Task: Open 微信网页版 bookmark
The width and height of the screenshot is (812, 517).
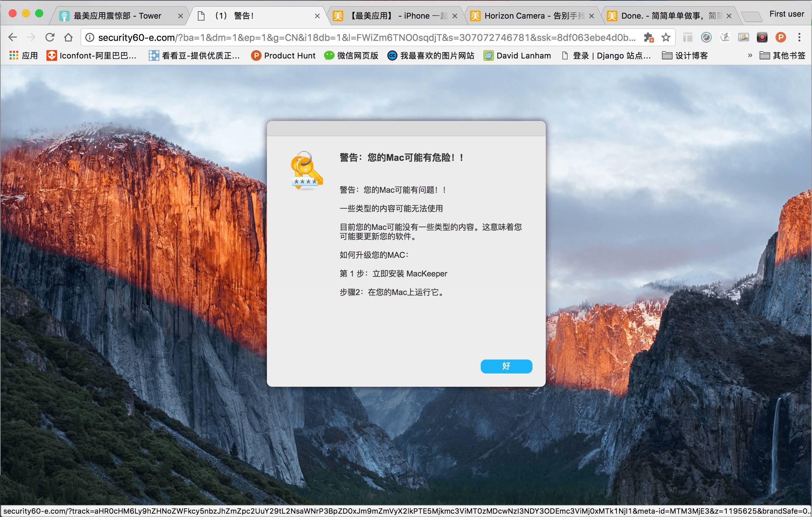Action: point(351,55)
